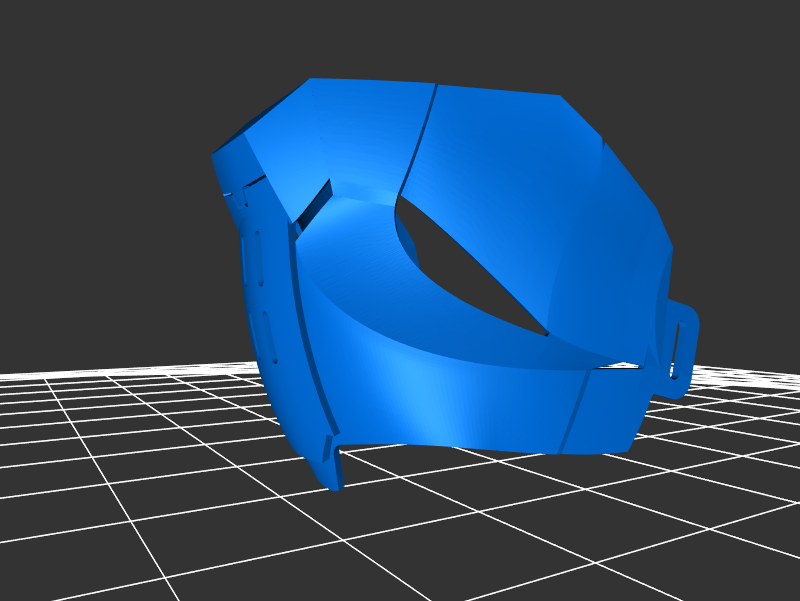This screenshot has width=800, height=601.
Task: Click the rectangular notch cutout near upper-left
Action: click(x=314, y=203)
